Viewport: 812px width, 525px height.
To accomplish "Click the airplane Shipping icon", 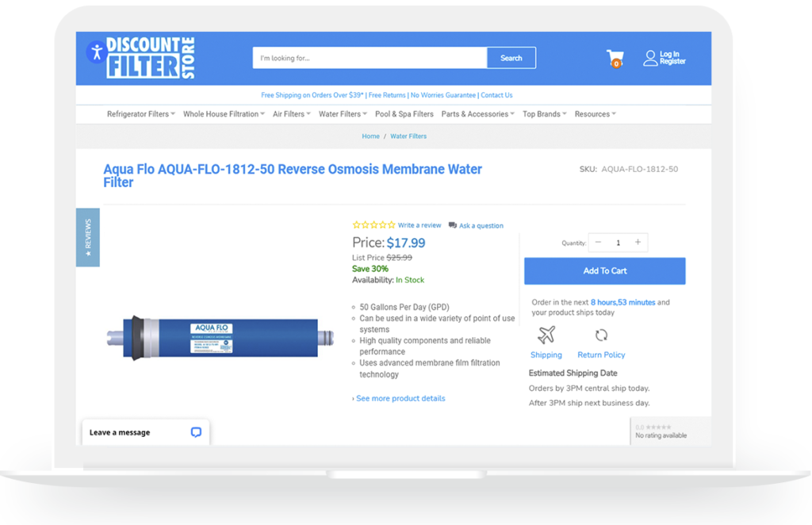I will click(546, 335).
